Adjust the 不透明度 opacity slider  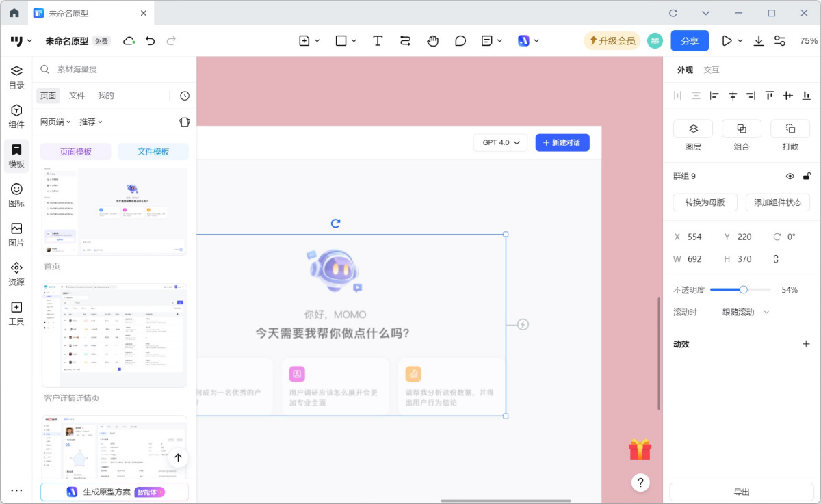click(x=743, y=289)
